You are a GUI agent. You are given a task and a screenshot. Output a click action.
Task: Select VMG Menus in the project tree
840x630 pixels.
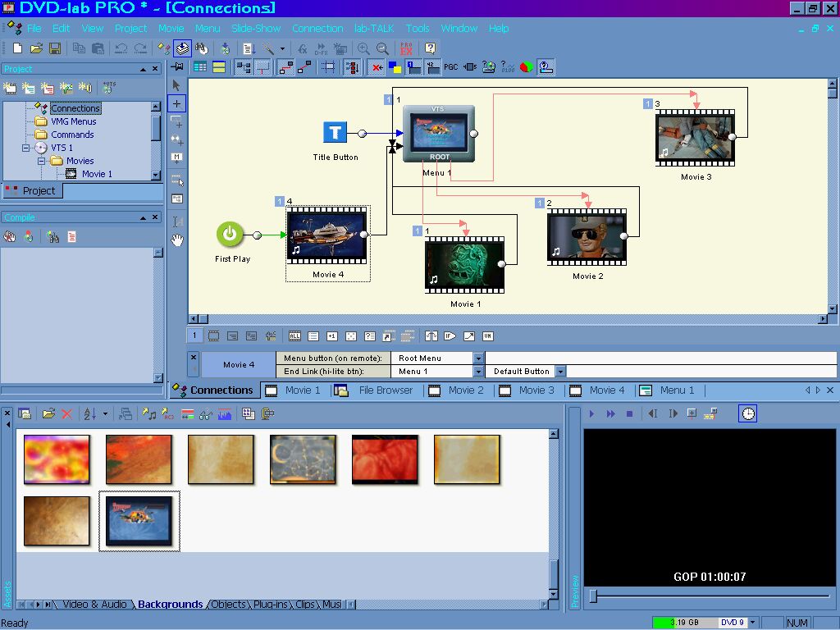73,121
